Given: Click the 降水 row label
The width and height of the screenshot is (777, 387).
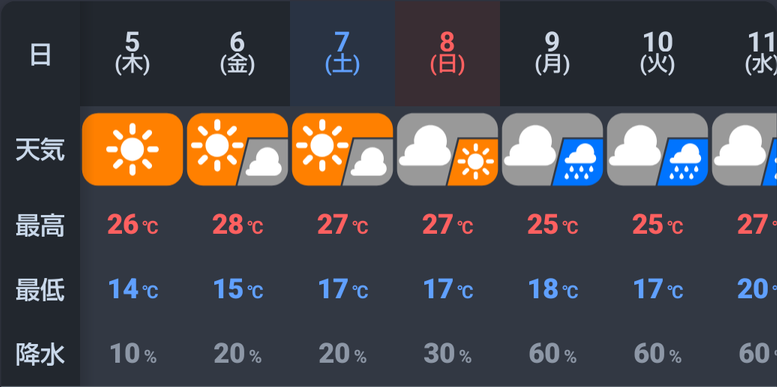Looking at the screenshot, I should click(40, 355).
